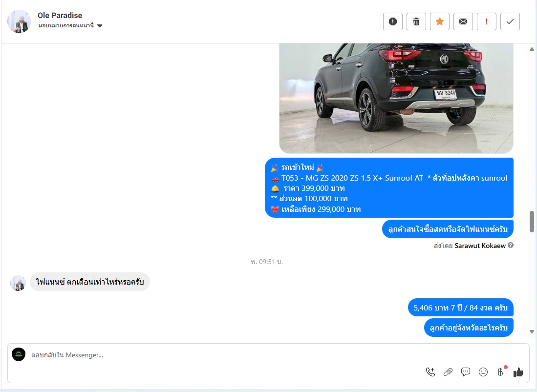The image size is (537, 392).
Task: Open the emoji picker smiley icon
Action: [x=483, y=372]
